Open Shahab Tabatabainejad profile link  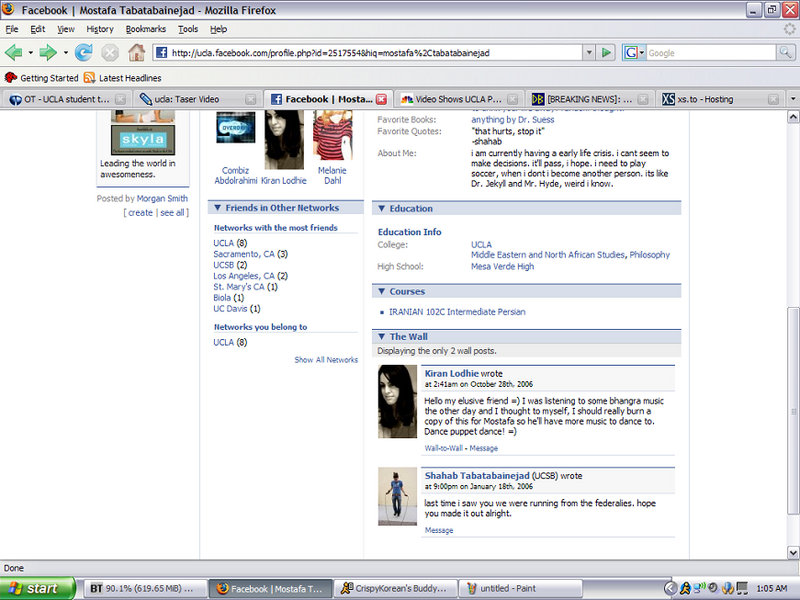click(x=477, y=476)
